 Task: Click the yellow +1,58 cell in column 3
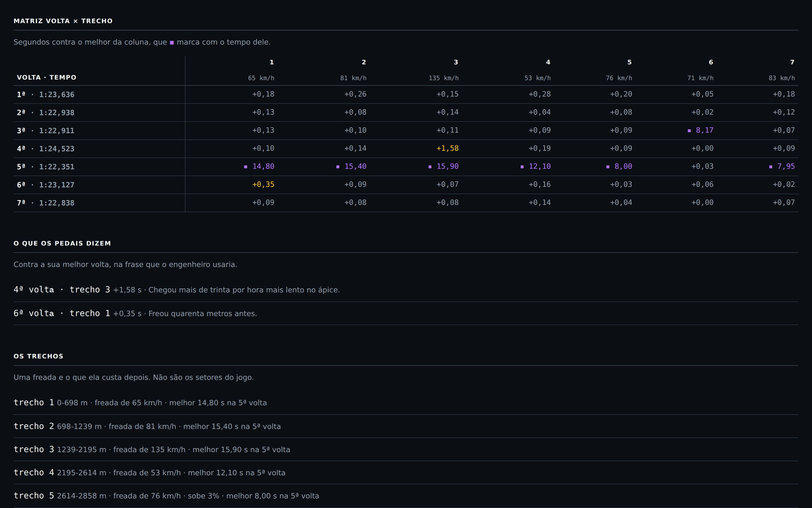click(x=447, y=148)
